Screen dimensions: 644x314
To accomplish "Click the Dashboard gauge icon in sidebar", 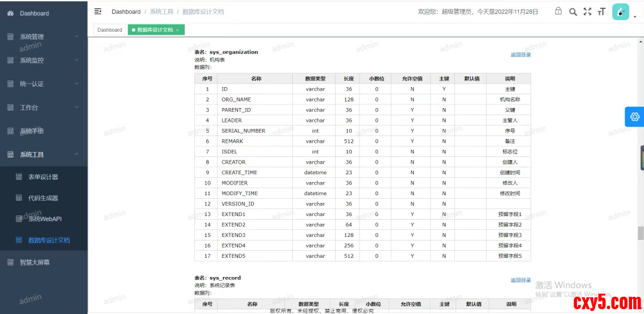I will pyautogui.click(x=10, y=13).
